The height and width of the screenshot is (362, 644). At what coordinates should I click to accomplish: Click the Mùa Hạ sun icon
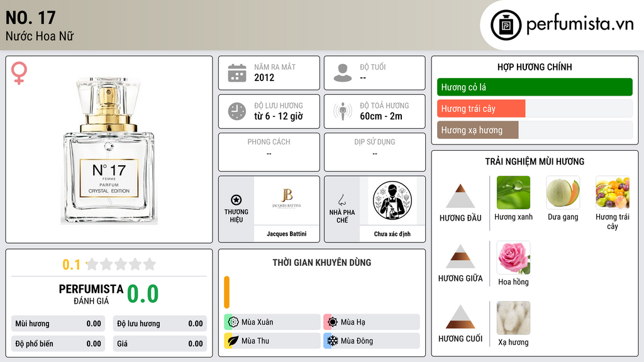[x=333, y=322]
